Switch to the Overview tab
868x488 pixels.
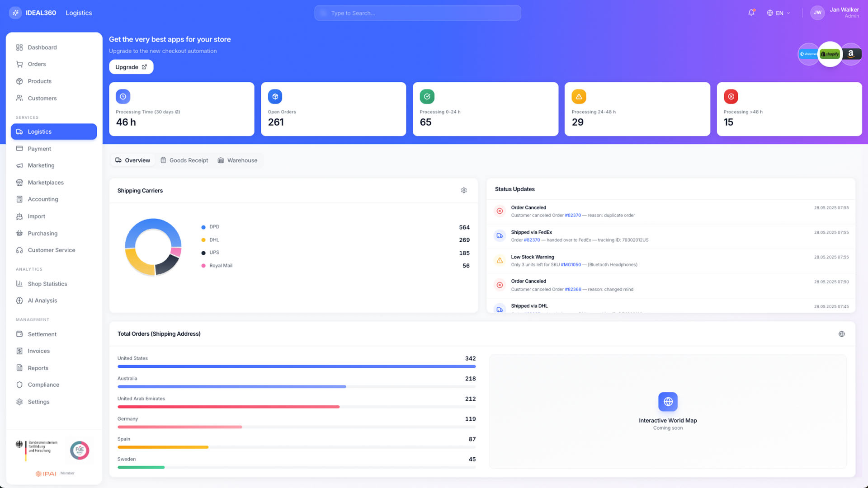(x=132, y=160)
